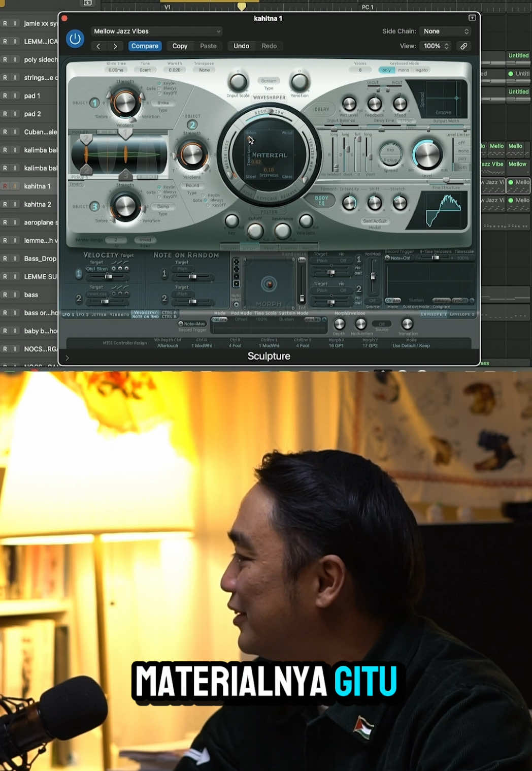Click the Delay Xfeed knob
The image size is (532, 771).
[400, 104]
